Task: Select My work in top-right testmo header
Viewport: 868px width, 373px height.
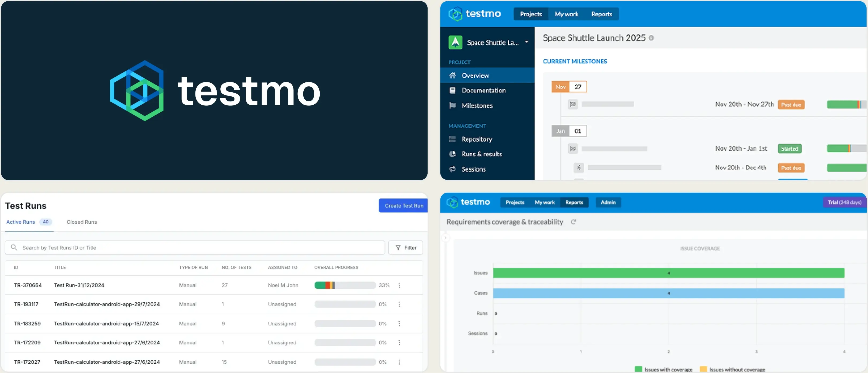Action: pyautogui.click(x=567, y=14)
